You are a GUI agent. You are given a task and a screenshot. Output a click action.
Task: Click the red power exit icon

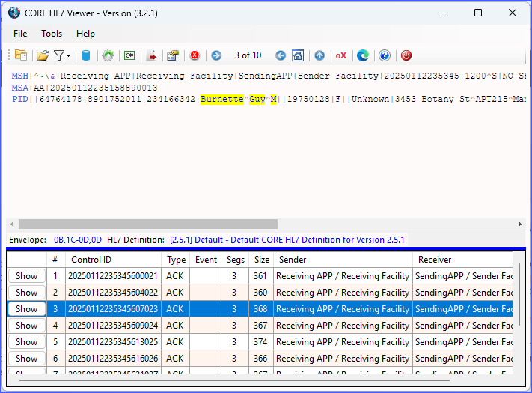coord(406,55)
